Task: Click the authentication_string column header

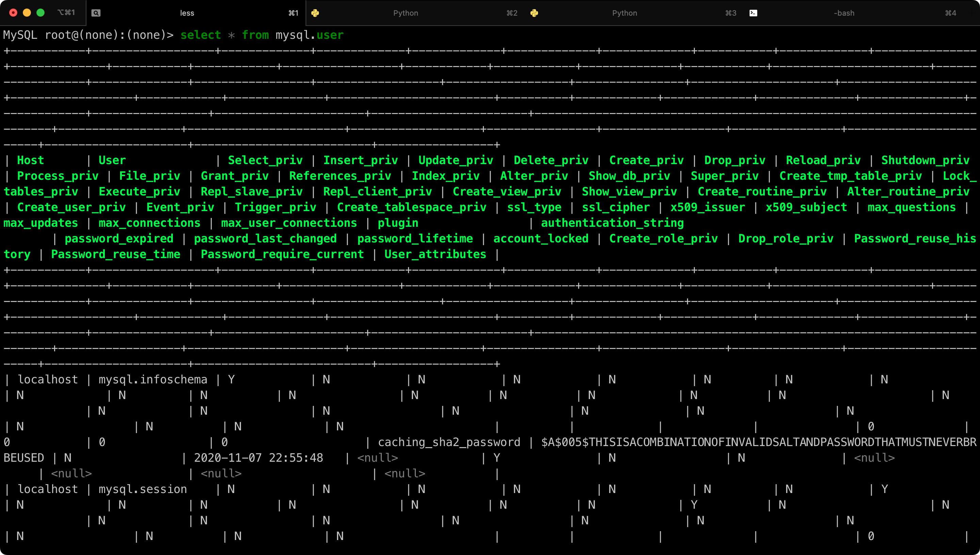Action: 612,223
